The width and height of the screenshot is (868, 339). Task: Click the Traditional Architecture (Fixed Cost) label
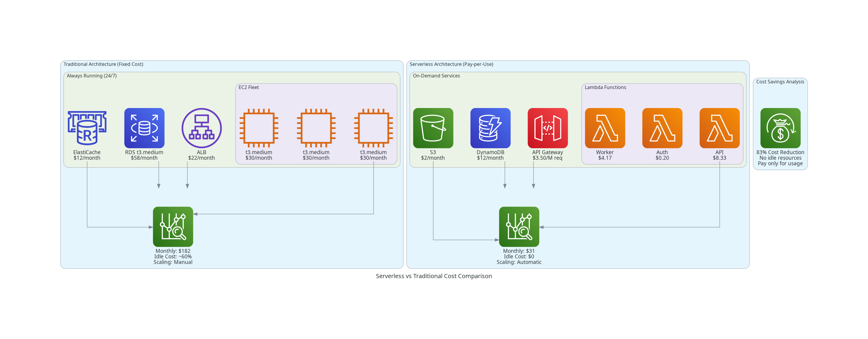point(104,64)
